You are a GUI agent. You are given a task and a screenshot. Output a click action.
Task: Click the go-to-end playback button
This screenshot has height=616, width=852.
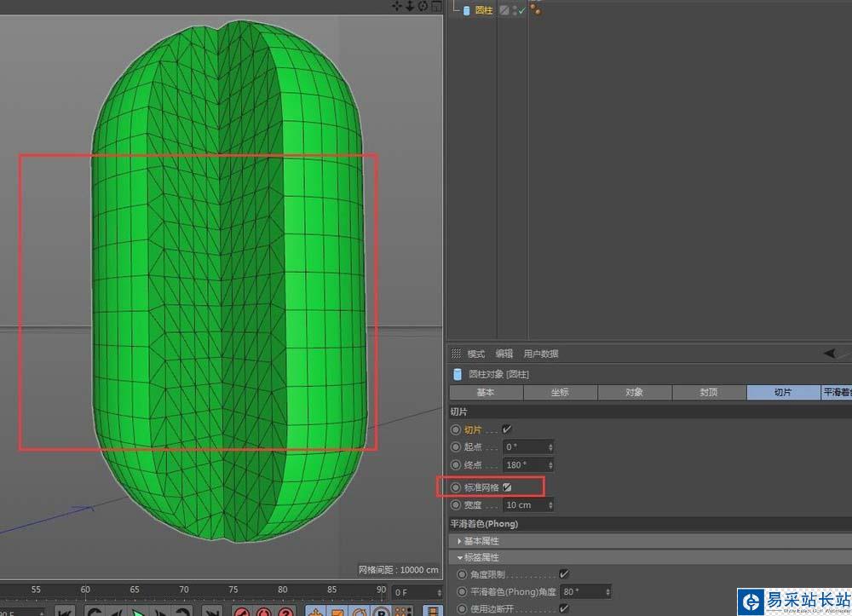point(212,612)
